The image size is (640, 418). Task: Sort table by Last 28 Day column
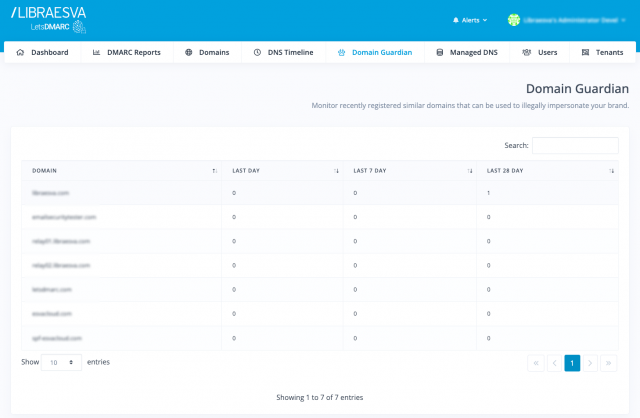(548, 171)
